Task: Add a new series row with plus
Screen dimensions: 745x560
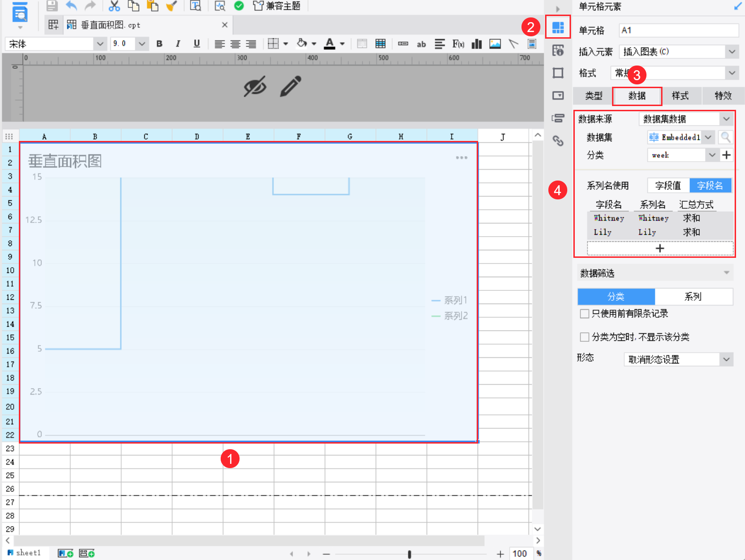Action: click(x=660, y=248)
